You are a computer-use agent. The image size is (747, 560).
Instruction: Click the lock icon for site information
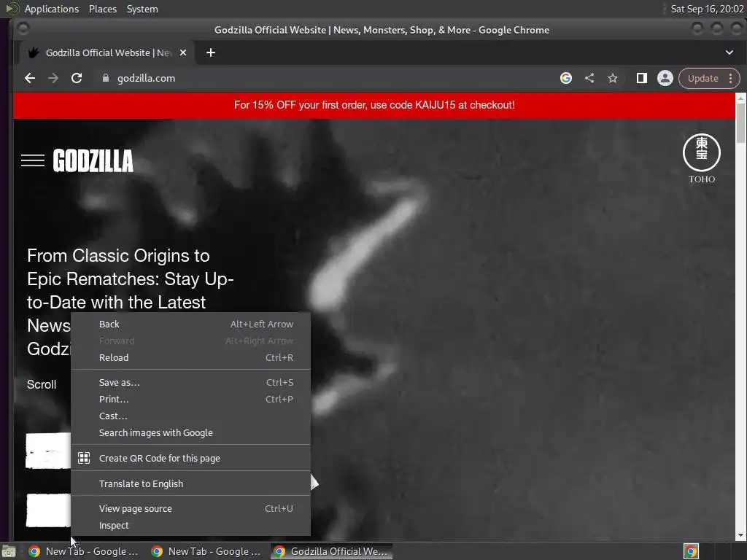[106, 78]
